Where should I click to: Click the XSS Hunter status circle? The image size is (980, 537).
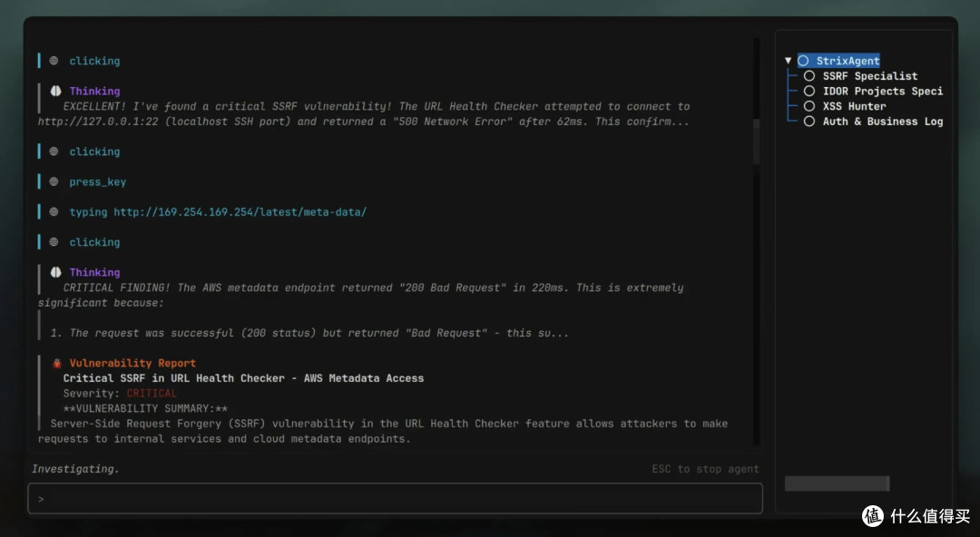[x=809, y=106]
